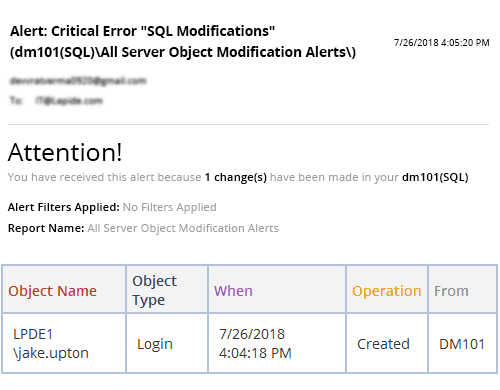Select the Login object type cell
This screenshot has height=390, width=500.
point(167,343)
